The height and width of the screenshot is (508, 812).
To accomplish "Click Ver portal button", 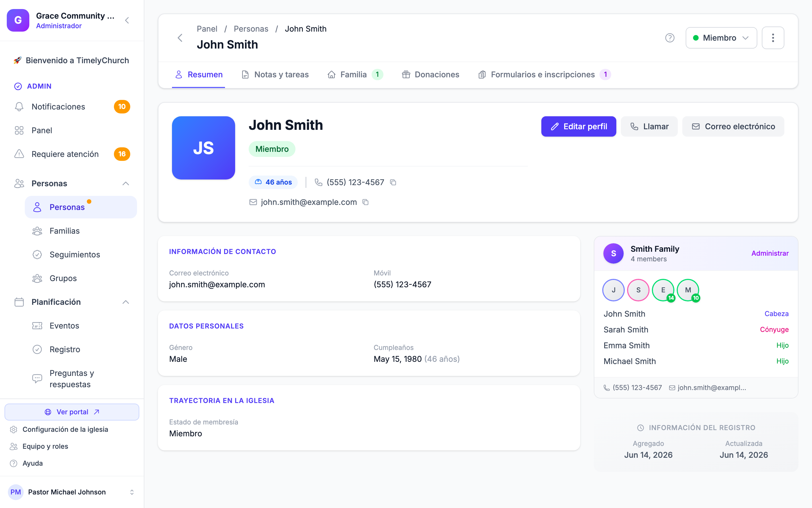I will click(x=72, y=412).
